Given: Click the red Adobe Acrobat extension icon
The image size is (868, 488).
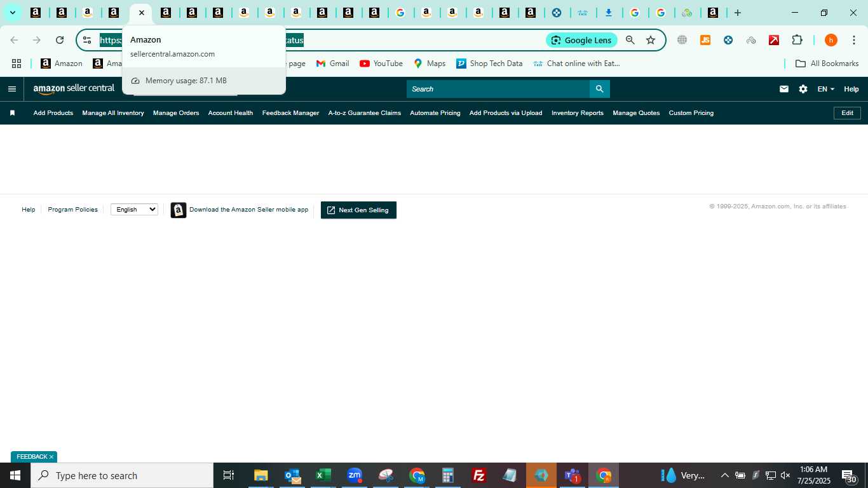Looking at the screenshot, I should tap(774, 40).
